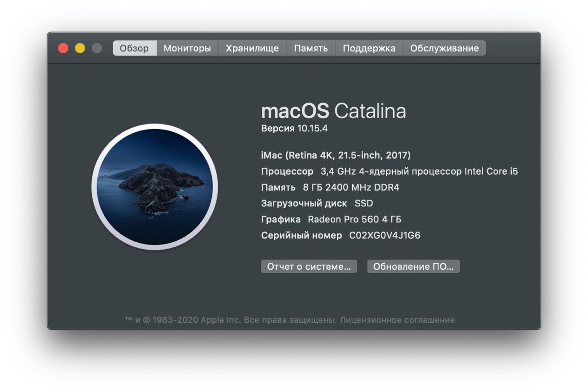Click the Процессор label
588x392 pixels.
(287, 171)
